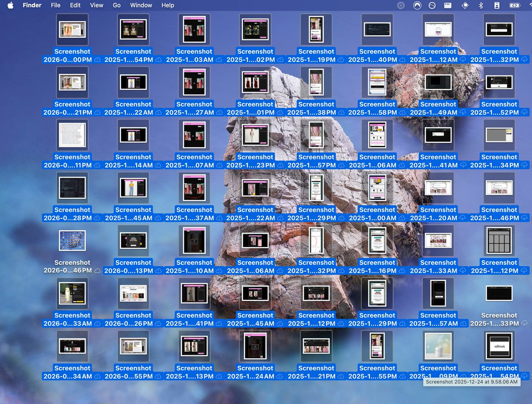Select the phone-shaped thumbnail above 2025-1....19 PM

[316, 29]
